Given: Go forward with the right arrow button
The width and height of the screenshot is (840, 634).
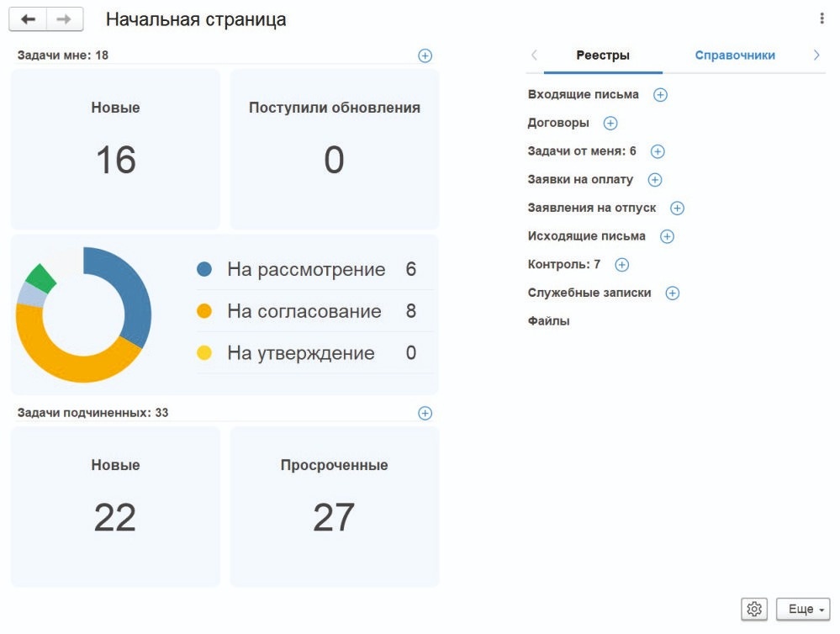Looking at the screenshot, I should click(x=64, y=19).
